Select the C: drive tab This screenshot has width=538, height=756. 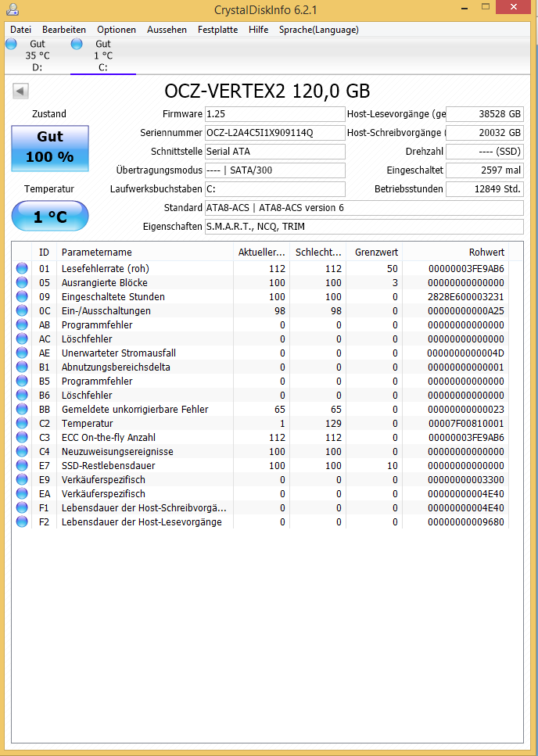coord(103,56)
